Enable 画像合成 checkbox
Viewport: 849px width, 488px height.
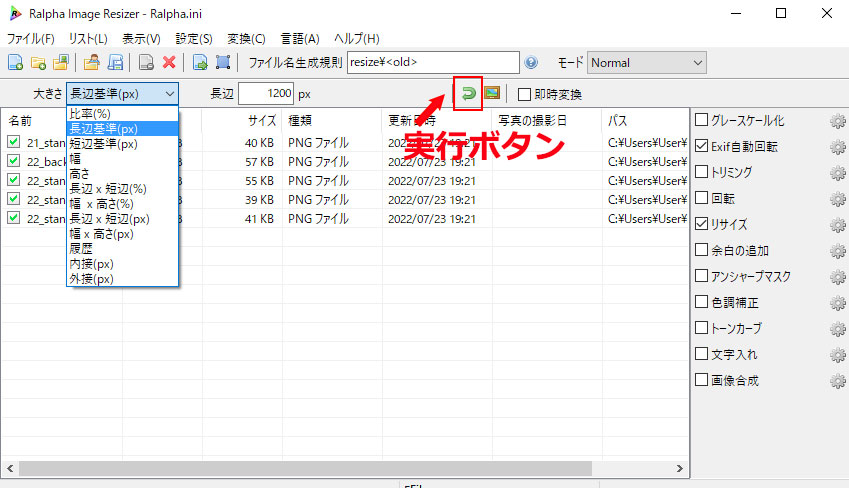click(x=701, y=380)
